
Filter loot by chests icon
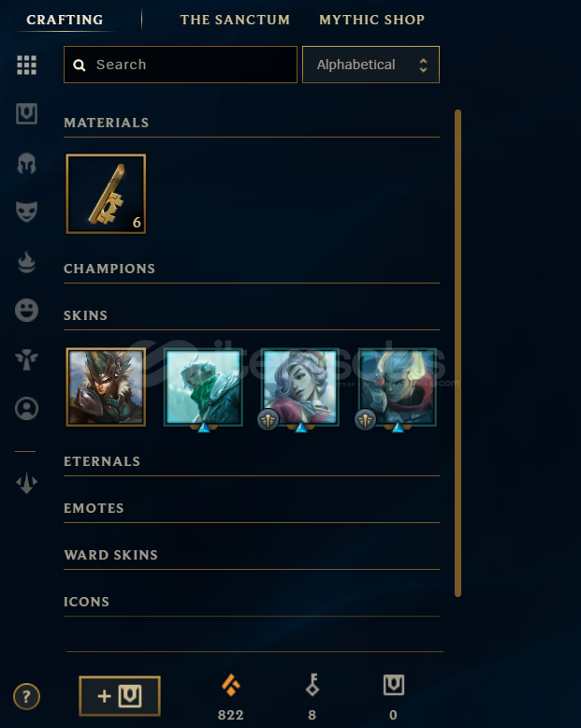(x=26, y=114)
